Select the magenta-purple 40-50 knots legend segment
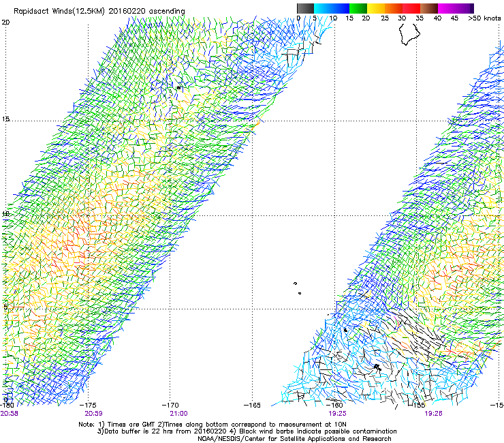 (456, 8)
